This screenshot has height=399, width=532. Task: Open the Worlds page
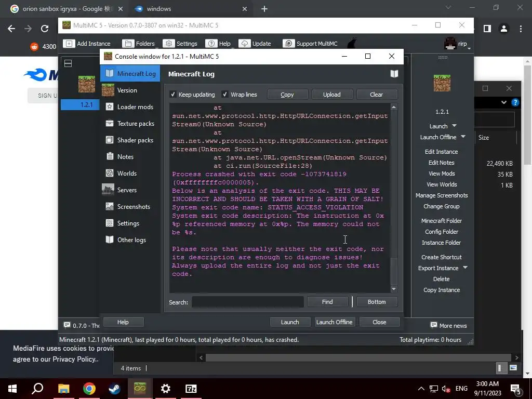tap(130, 173)
